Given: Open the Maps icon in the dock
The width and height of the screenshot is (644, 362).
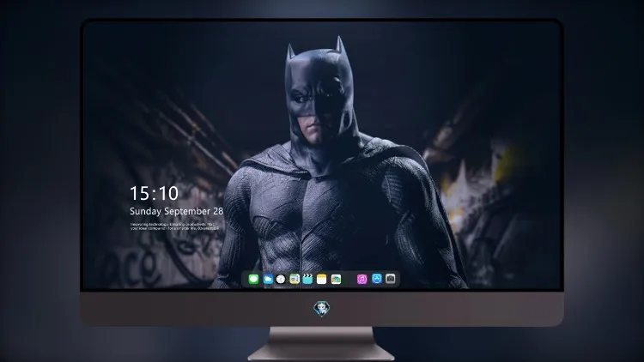Looking at the screenshot, I should pyautogui.click(x=294, y=279).
